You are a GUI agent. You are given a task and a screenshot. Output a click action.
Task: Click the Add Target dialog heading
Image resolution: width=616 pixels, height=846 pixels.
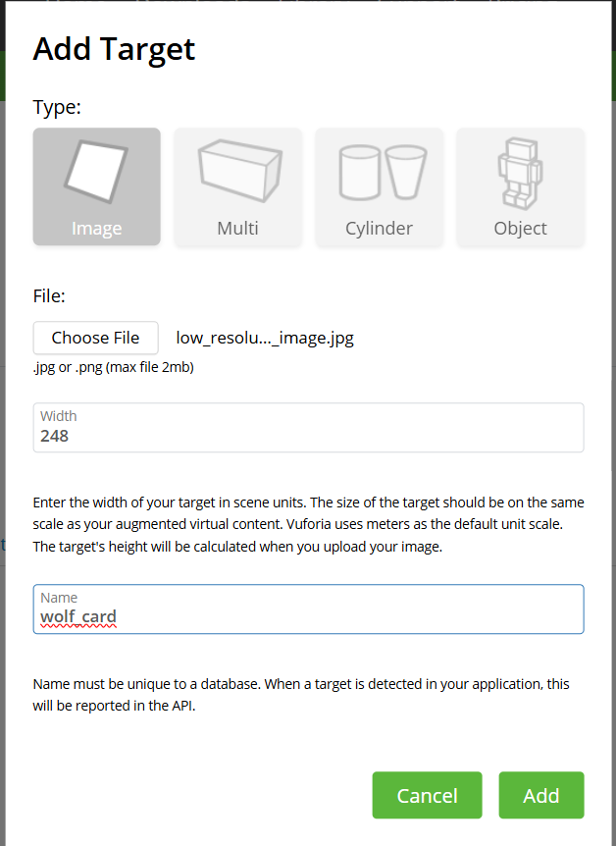[114, 50]
